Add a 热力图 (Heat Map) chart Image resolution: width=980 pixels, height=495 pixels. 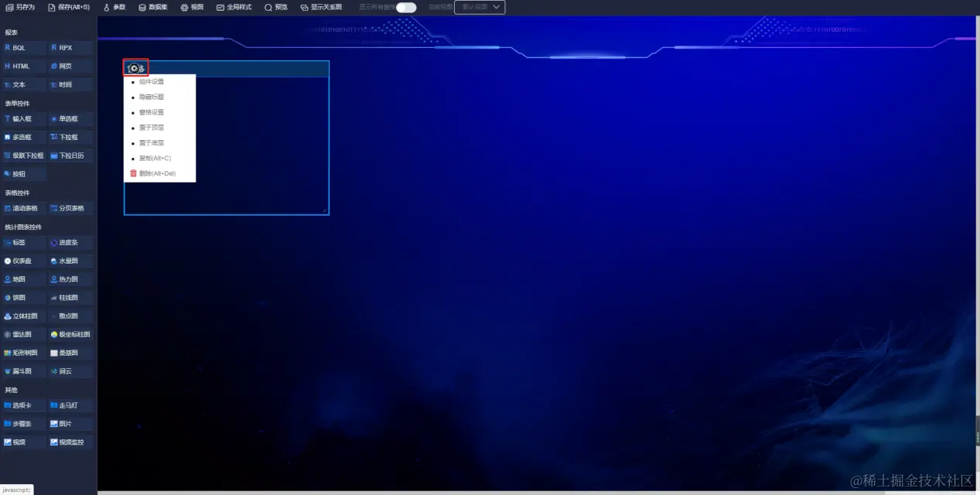click(70, 279)
